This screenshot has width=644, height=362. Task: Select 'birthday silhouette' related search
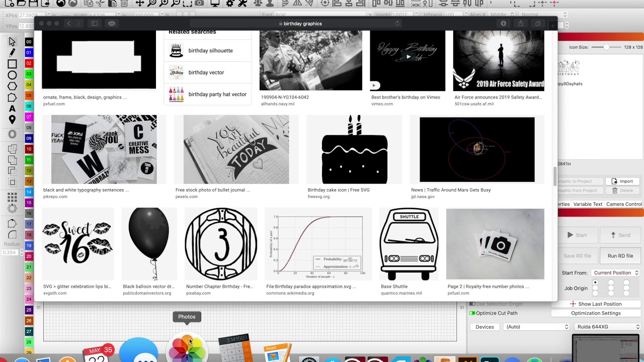pos(208,51)
